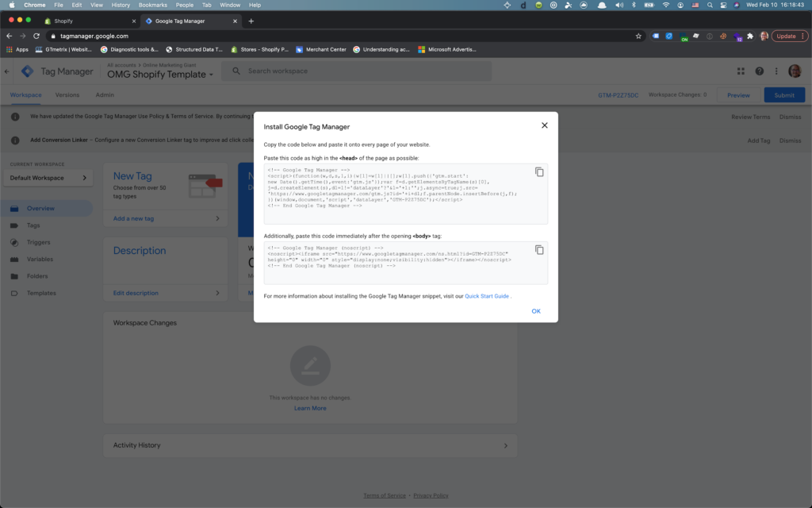Open the Spotlight search icon in menu bar

pyautogui.click(x=710, y=6)
